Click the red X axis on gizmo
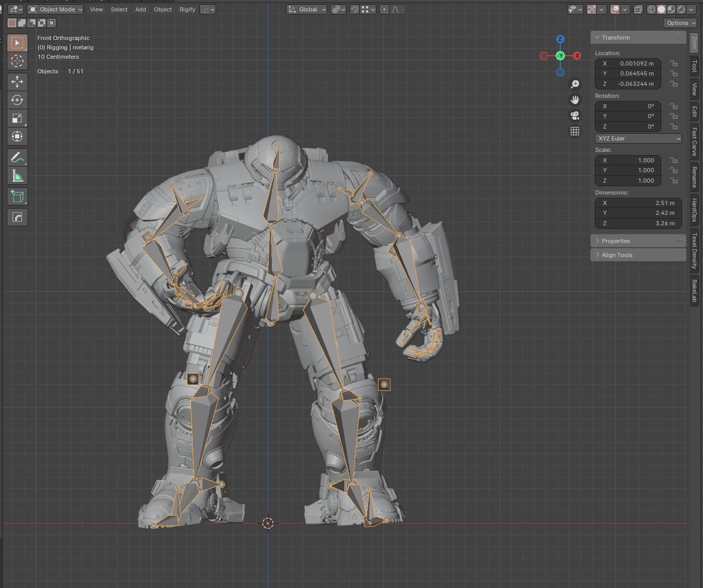The image size is (703, 588). (x=577, y=56)
